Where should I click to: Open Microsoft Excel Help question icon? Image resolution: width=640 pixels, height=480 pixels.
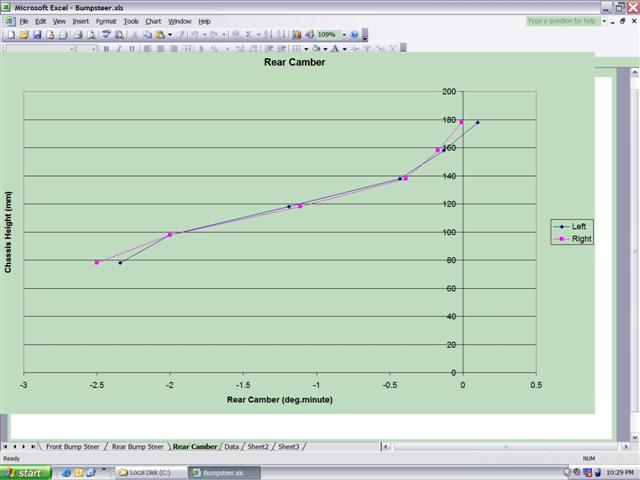click(354, 35)
